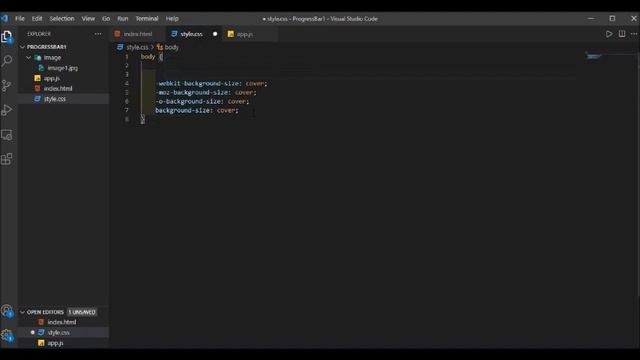Run the file with the play icon

coord(609,34)
